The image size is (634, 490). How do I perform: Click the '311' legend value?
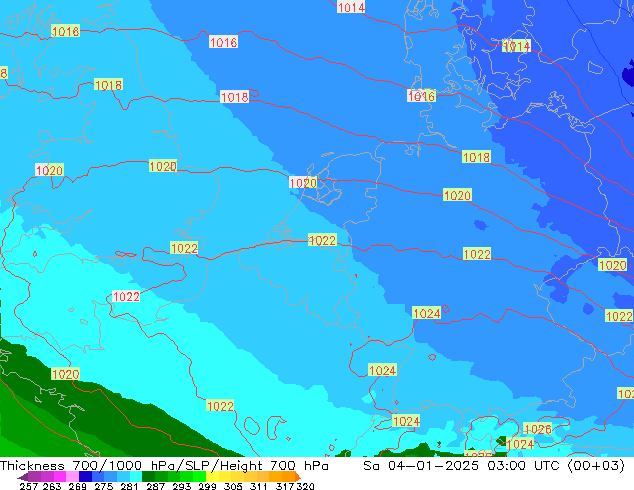coord(259,486)
